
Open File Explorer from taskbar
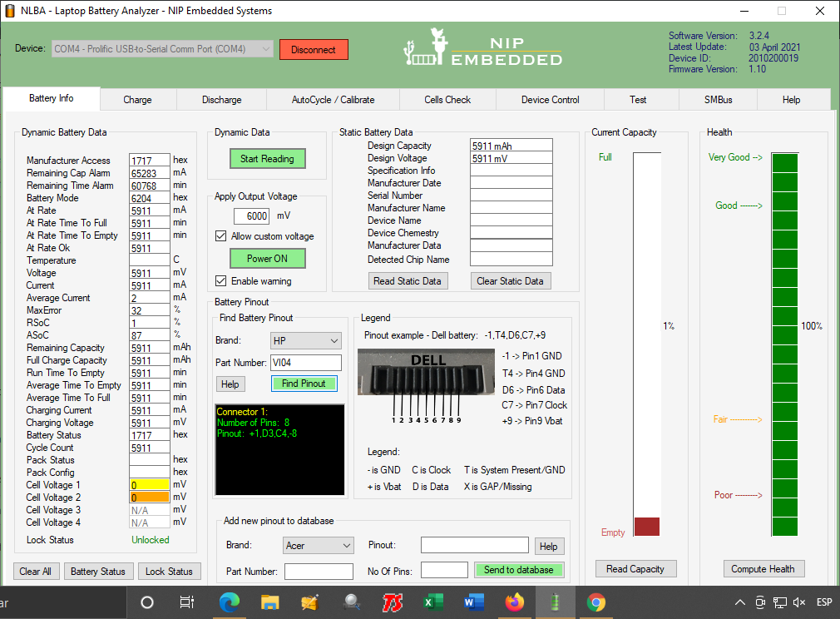[x=270, y=602]
